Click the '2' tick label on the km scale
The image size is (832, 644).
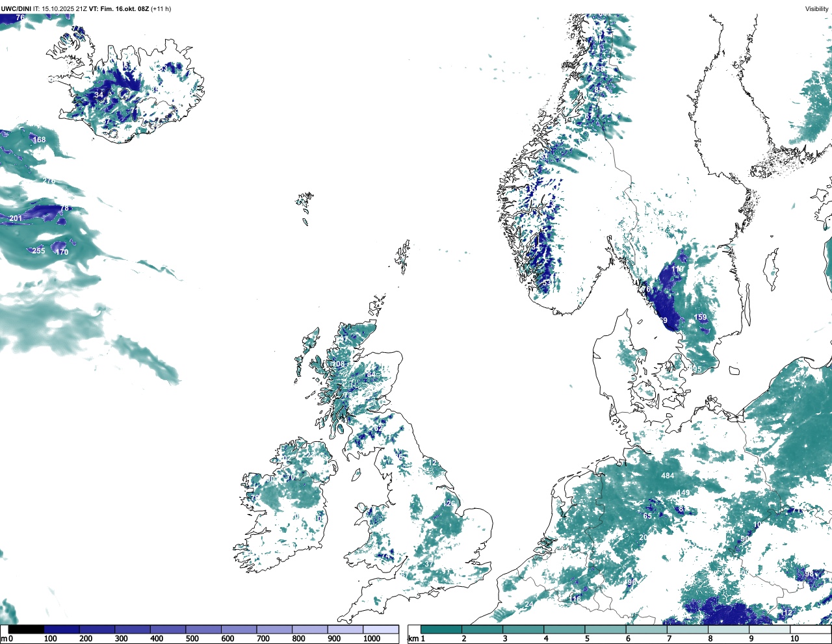(x=464, y=639)
